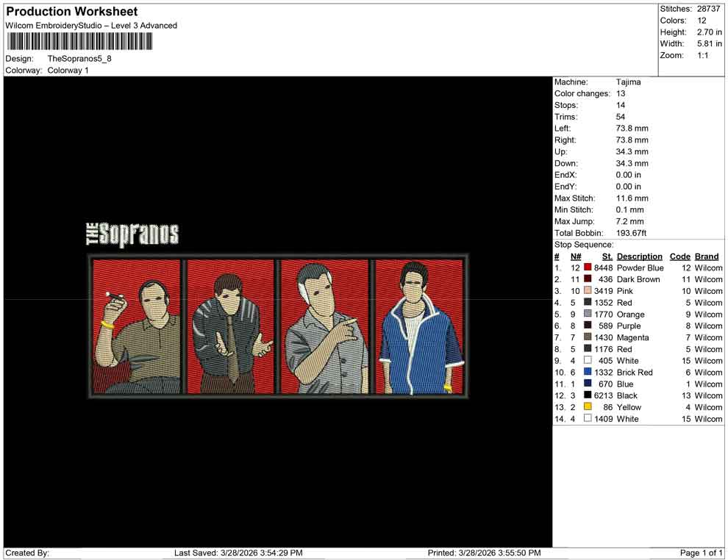Click the Max Stitch value 11.6 mm
Screen dimensions: 728x560
tap(632, 198)
